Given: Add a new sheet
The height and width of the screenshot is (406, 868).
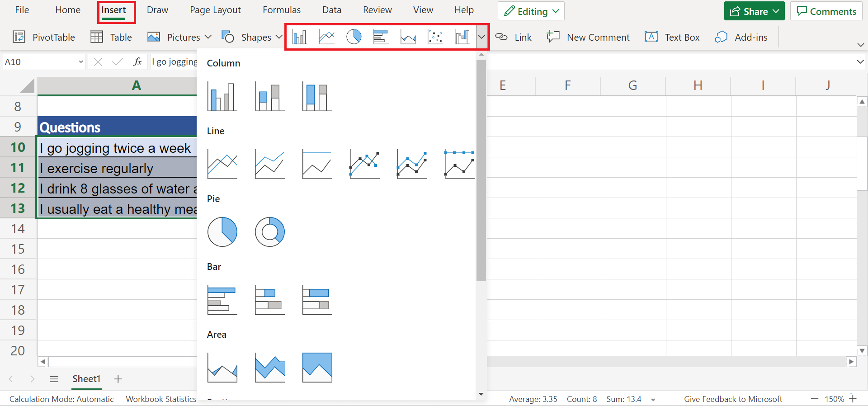Looking at the screenshot, I should [118, 379].
